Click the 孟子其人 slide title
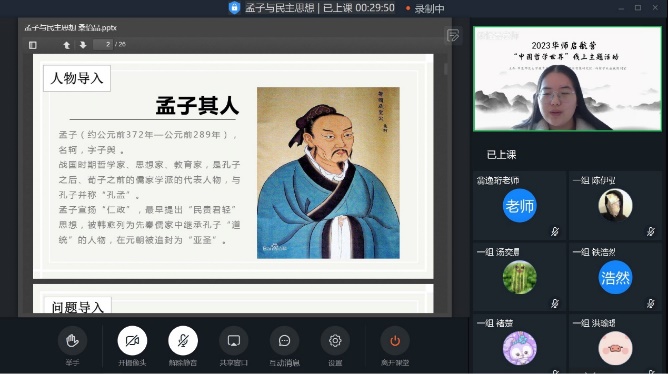This screenshot has width=668, height=374. [x=197, y=105]
